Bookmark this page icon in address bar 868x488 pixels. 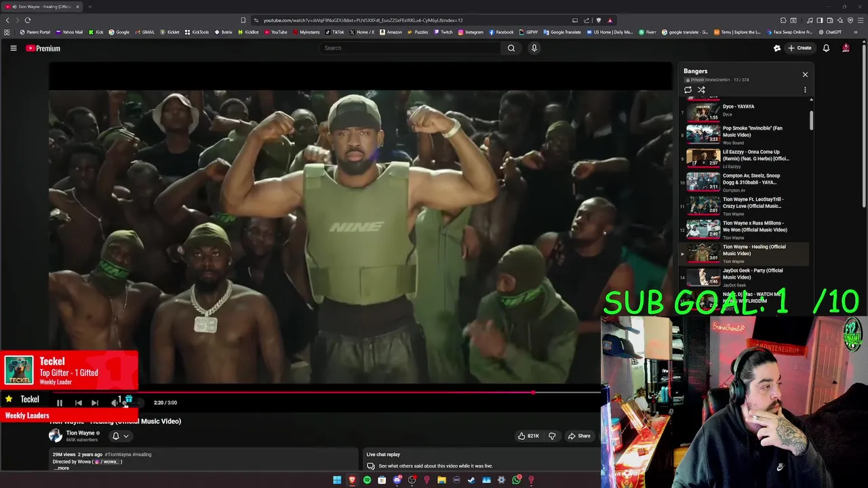point(243,20)
